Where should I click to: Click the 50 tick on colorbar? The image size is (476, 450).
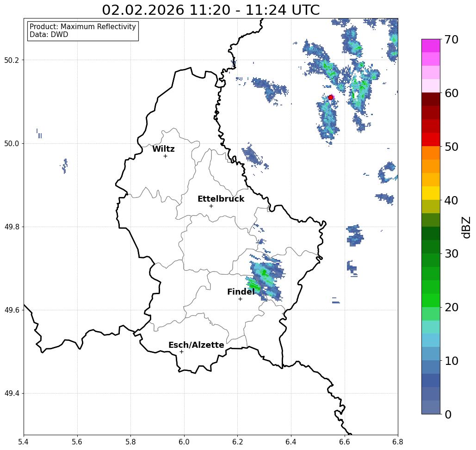[x=451, y=147]
